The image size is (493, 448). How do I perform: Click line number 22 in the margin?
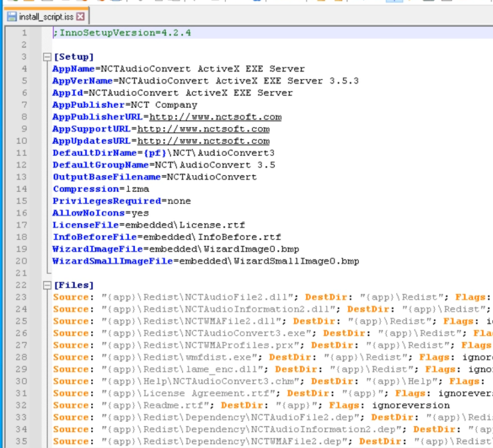click(21, 285)
